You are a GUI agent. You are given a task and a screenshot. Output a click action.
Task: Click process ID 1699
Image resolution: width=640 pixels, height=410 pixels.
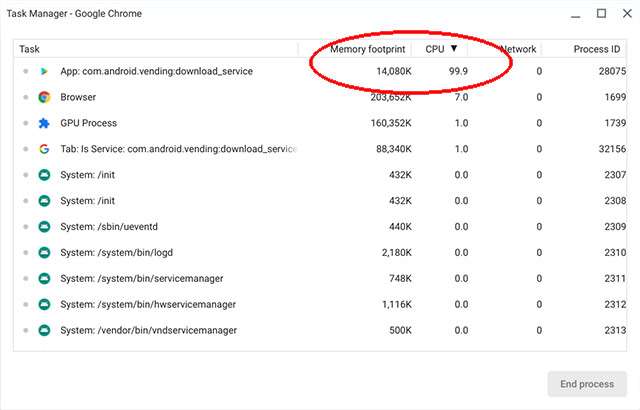(615, 97)
